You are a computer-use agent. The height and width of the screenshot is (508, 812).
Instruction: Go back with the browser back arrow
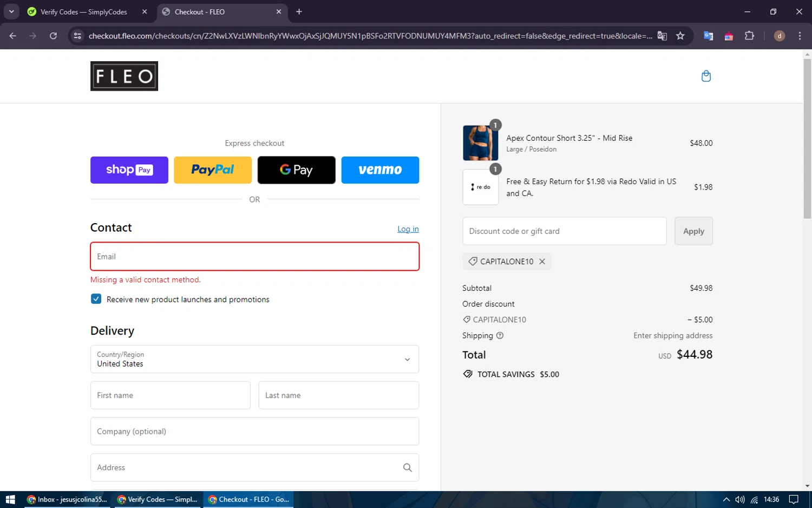click(13, 36)
